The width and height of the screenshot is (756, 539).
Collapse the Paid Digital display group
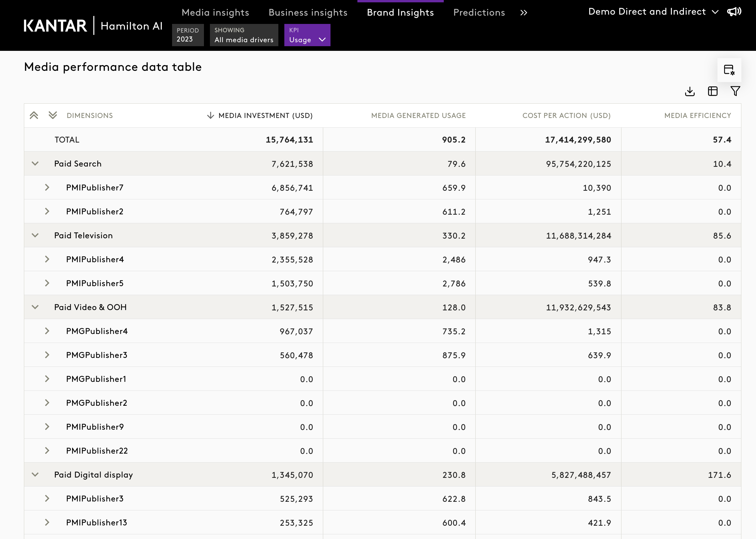pos(35,475)
